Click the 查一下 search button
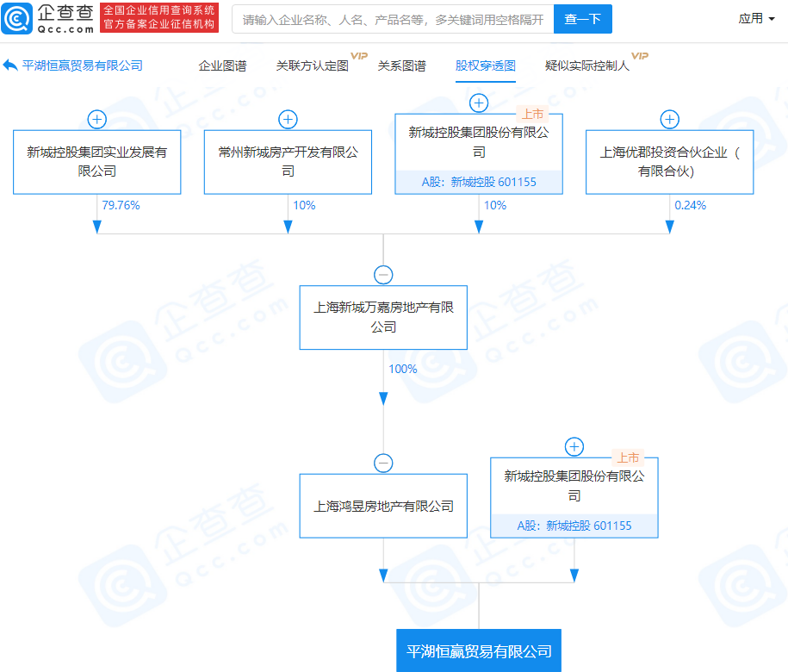This screenshot has height=672, width=788. point(583,19)
